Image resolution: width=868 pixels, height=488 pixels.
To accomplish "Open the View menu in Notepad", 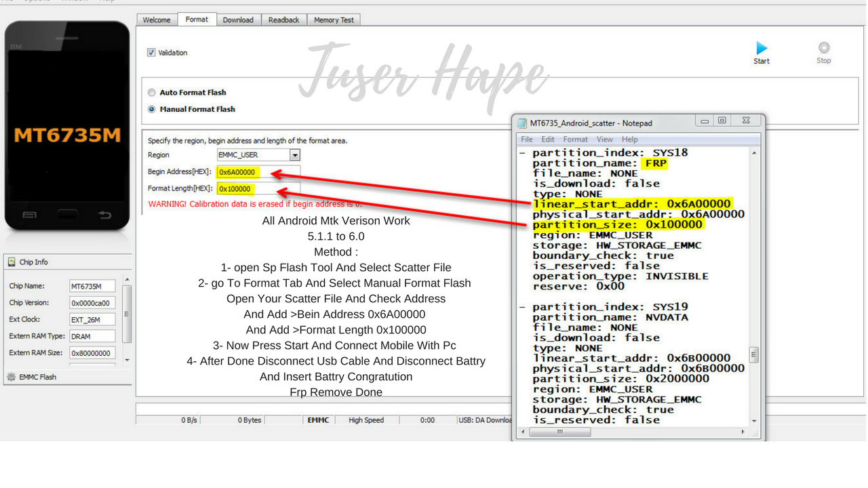I will (x=604, y=139).
